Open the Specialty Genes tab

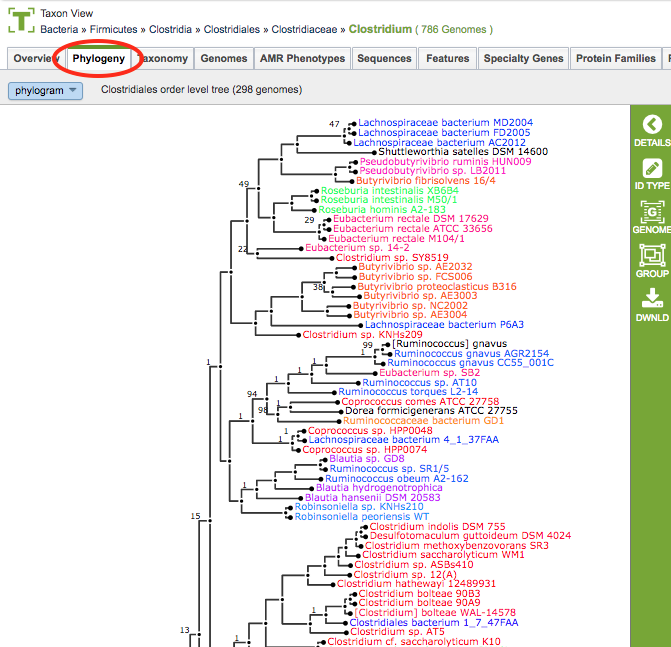pyautogui.click(x=523, y=58)
